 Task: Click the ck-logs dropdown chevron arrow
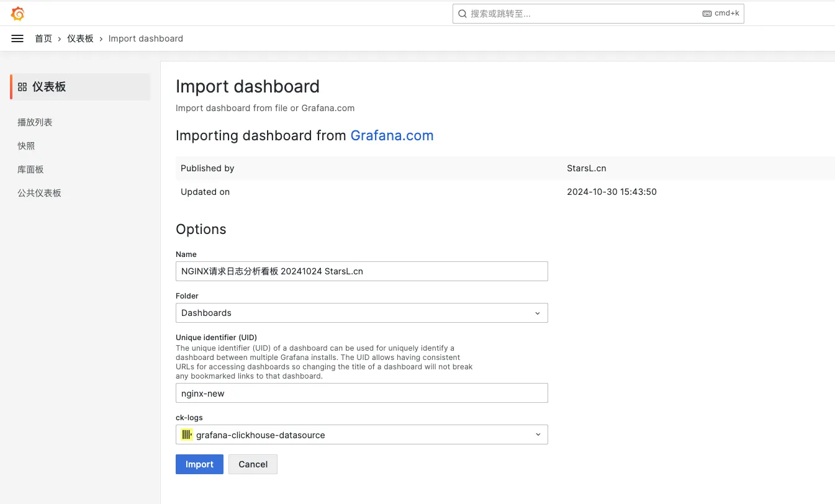(538, 434)
